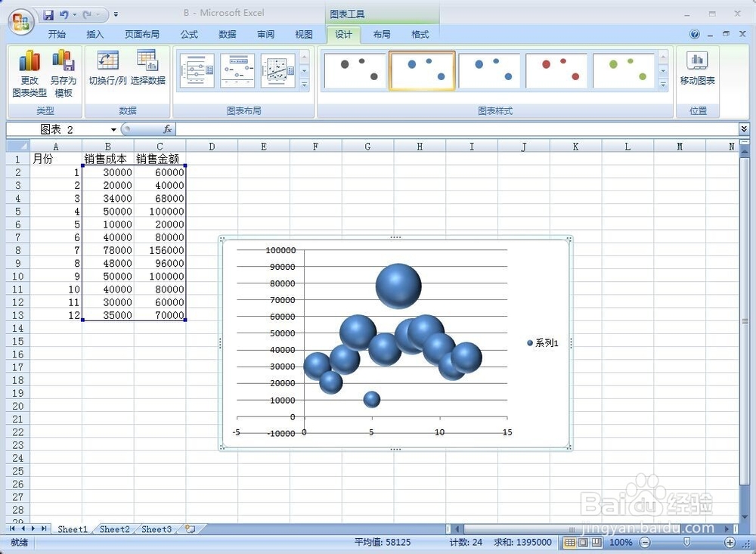Switch row/column of chart data
The image size is (756, 554).
click(x=107, y=67)
